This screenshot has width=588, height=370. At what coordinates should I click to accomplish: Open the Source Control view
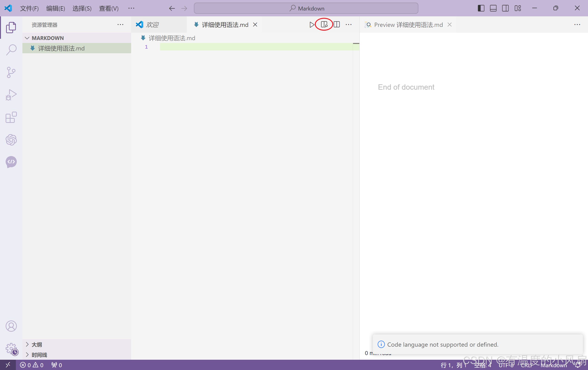tap(11, 72)
